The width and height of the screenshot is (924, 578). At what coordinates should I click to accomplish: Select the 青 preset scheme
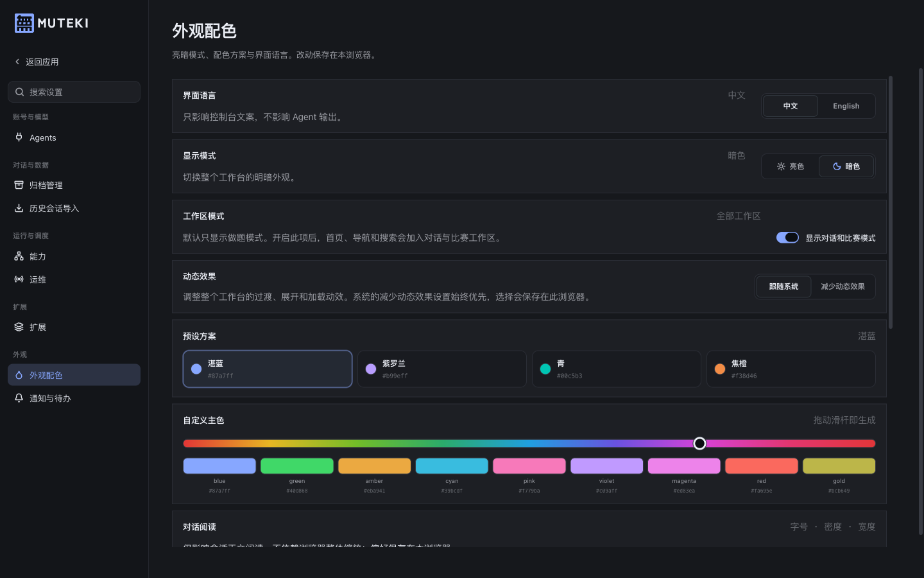(x=617, y=369)
